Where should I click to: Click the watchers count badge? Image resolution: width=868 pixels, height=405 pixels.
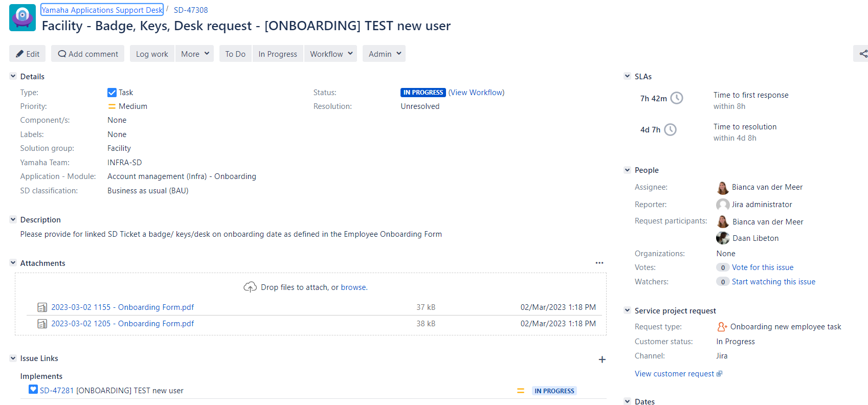tap(723, 282)
